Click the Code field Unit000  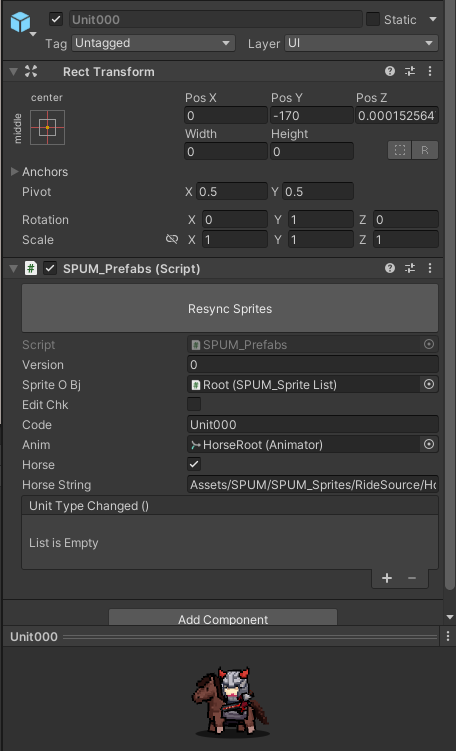(x=312, y=425)
